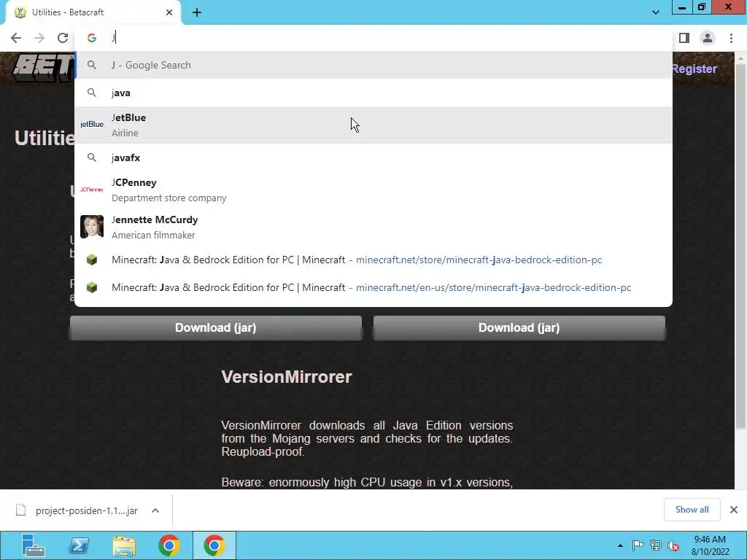This screenshot has width=747, height=560.
Task: Pick the 'javafx' search suggestion
Action: tap(373, 157)
